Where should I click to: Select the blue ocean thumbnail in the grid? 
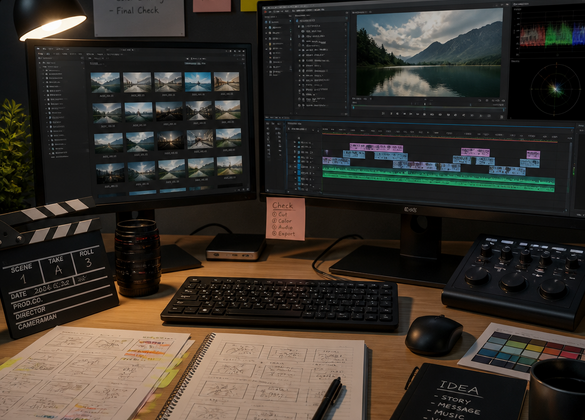click(x=198, y=81)
